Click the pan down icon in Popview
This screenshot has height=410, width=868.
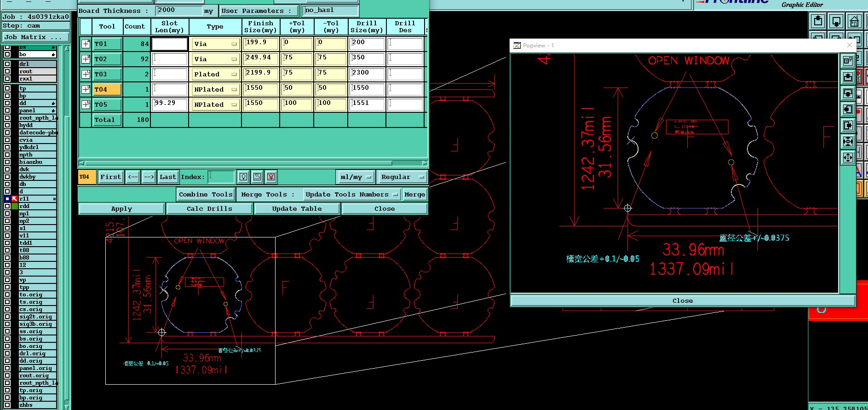(x=848, y=93)
